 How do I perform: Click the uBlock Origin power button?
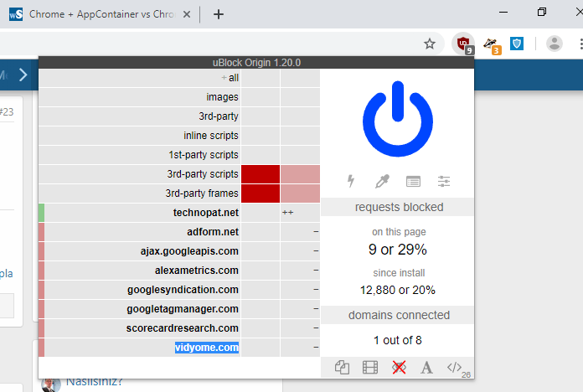click(x=398, y=119)
